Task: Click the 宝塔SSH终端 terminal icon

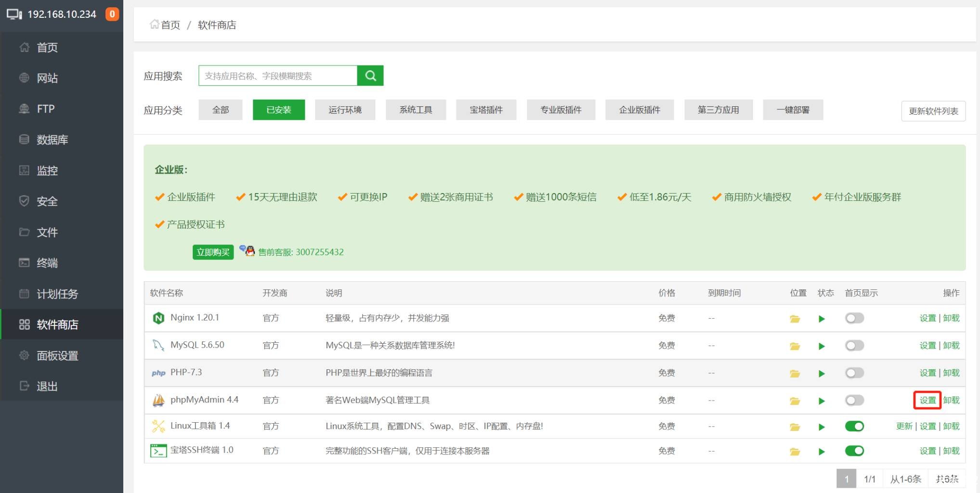Action: (x=158, y=451)
